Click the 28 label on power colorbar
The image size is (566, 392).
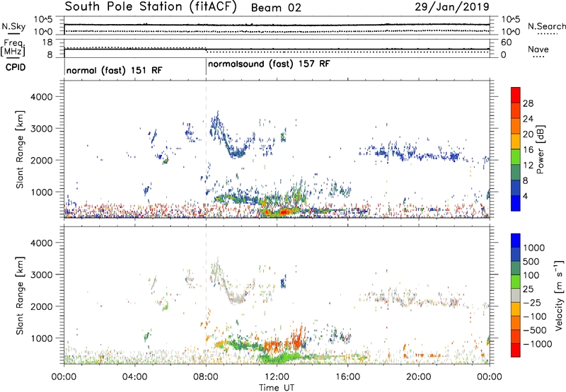[528, 103]
